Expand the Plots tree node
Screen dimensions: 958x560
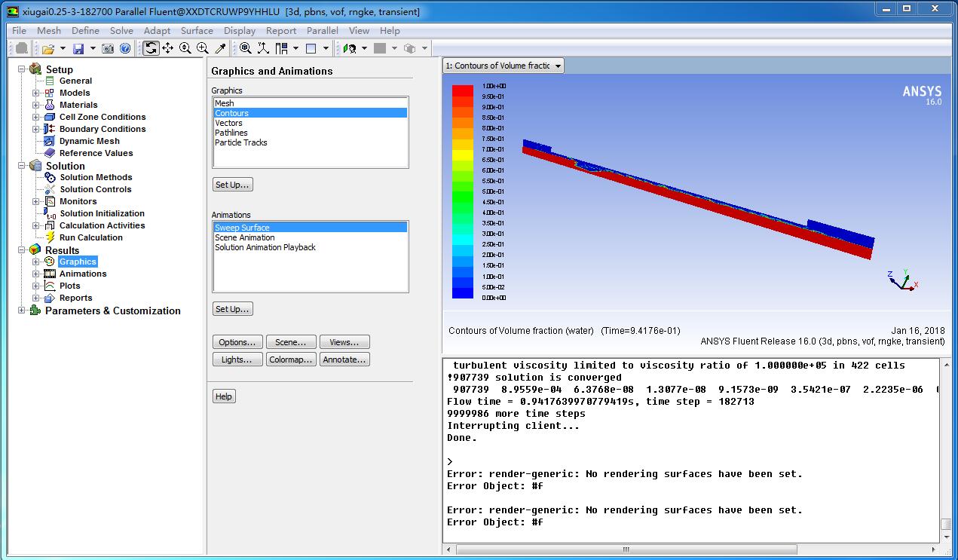(35, 286)
